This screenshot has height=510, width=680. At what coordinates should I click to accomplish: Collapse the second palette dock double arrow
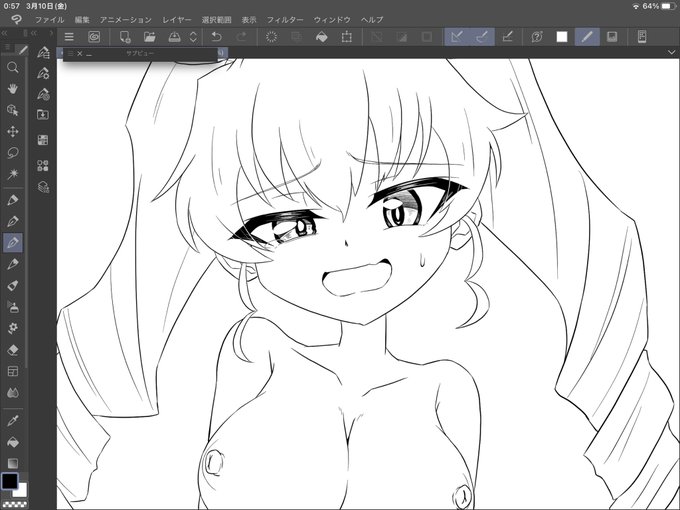pos(33,33)
